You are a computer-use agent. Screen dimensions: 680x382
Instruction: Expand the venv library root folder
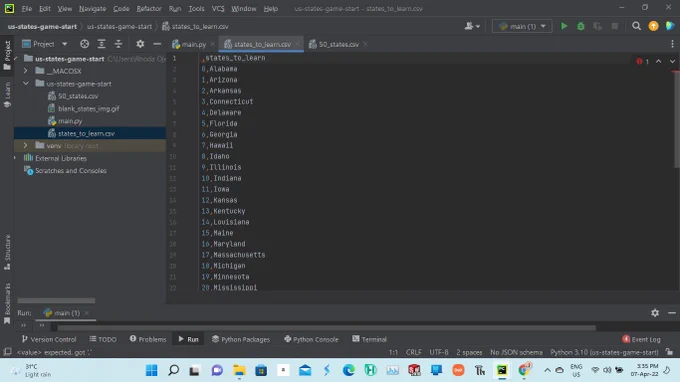pos(26,145)
